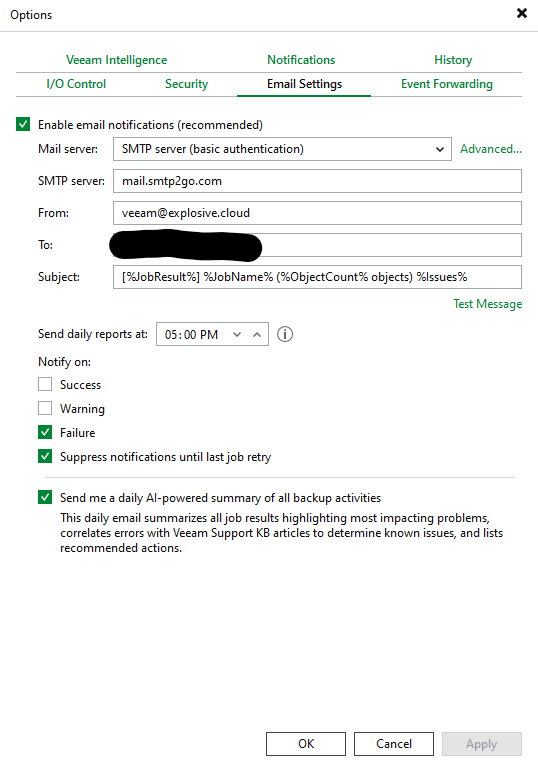538x770 pixels.
Task: Decrease the daily report time
Action: point(237,334)
